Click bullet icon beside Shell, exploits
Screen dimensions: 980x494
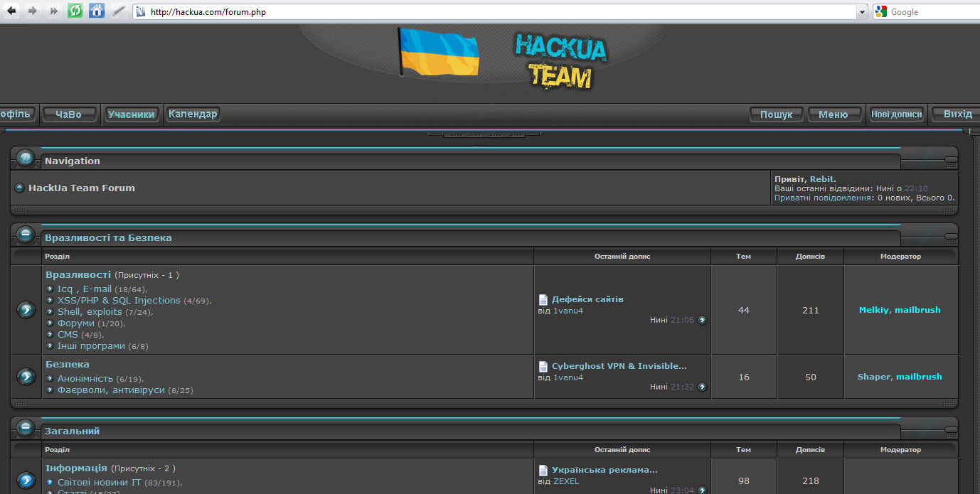pyautogui.click(x=50, y=311)
